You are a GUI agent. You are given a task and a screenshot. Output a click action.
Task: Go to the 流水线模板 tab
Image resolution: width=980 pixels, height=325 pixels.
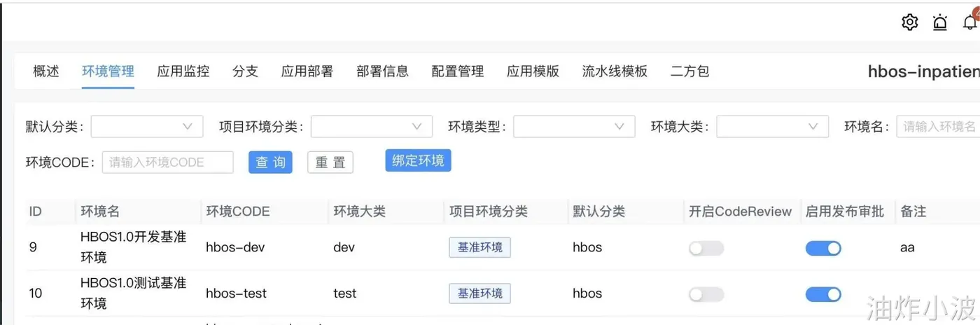[x=615, y=71]
